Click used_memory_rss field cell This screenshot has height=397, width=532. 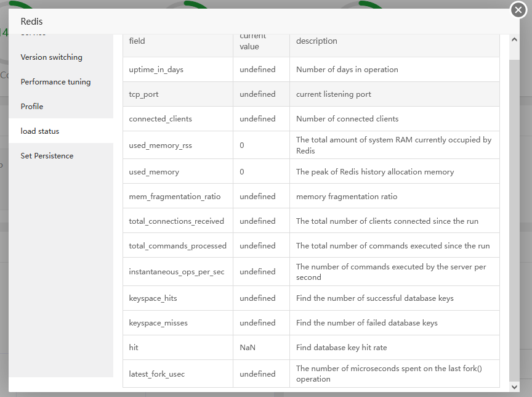click(160, 145)
